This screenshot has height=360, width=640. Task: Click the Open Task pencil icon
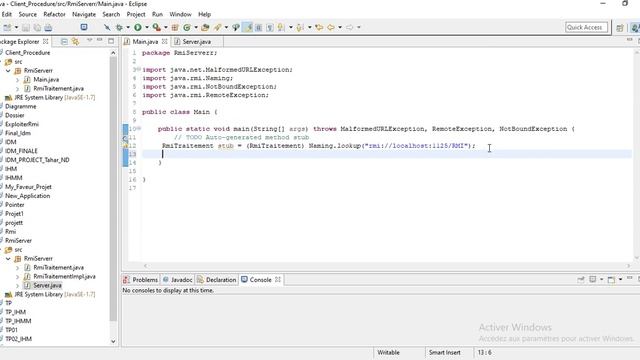pos(218,27)
